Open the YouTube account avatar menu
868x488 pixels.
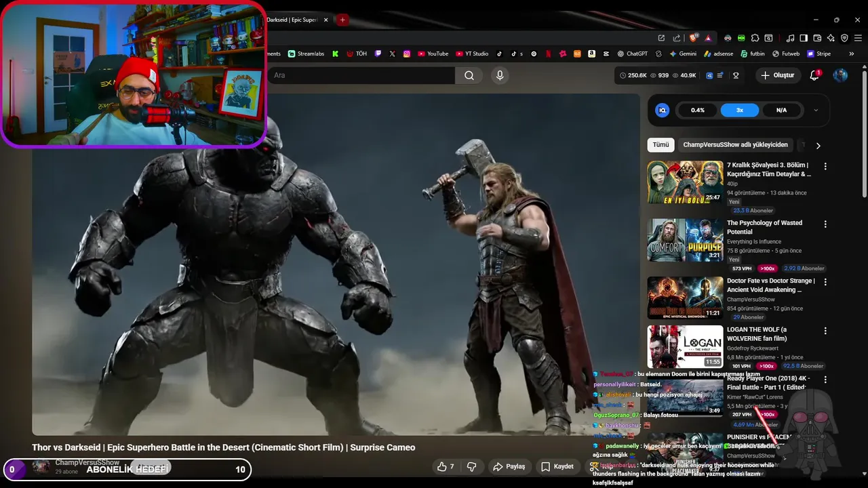tap(840, 75)
